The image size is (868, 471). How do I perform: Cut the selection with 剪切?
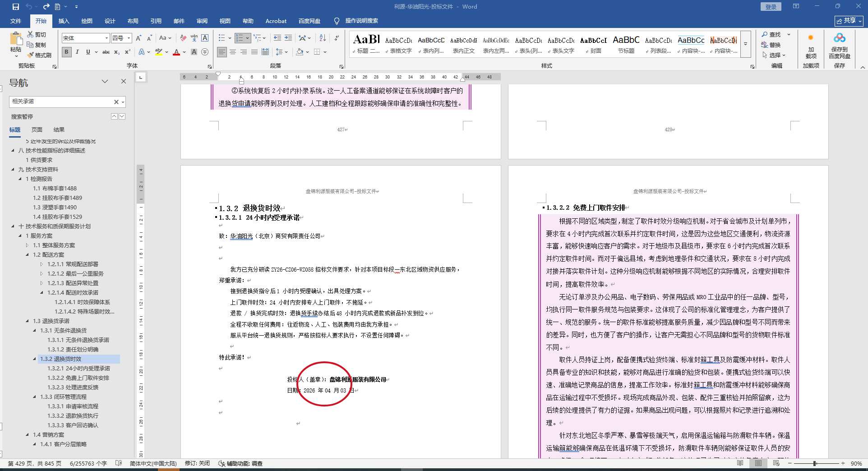coord(37,34)
